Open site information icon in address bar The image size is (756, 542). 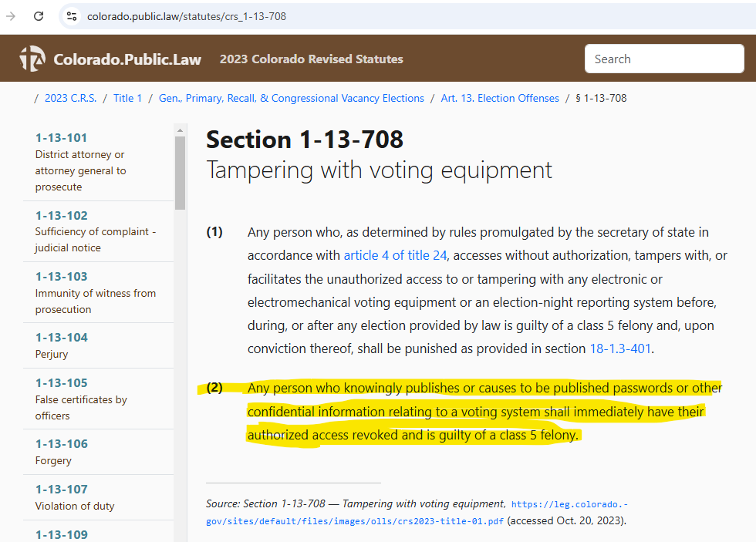pos(72,16)
